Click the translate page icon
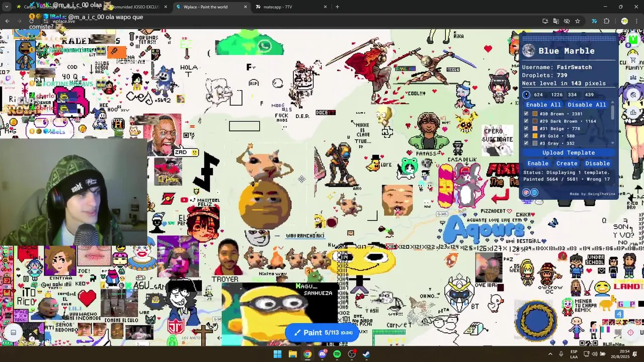This screenshot has width=644, height=362. (556, 21)
